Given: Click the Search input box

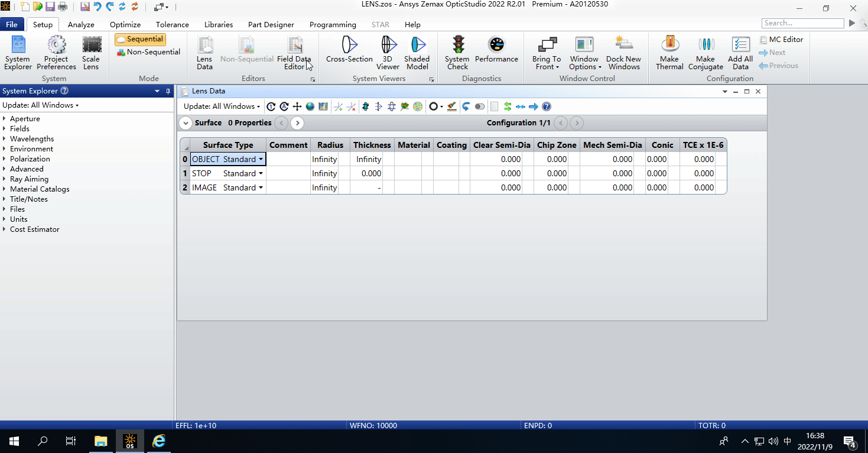Looking at the screenshot, I should [x=802, y=23].
